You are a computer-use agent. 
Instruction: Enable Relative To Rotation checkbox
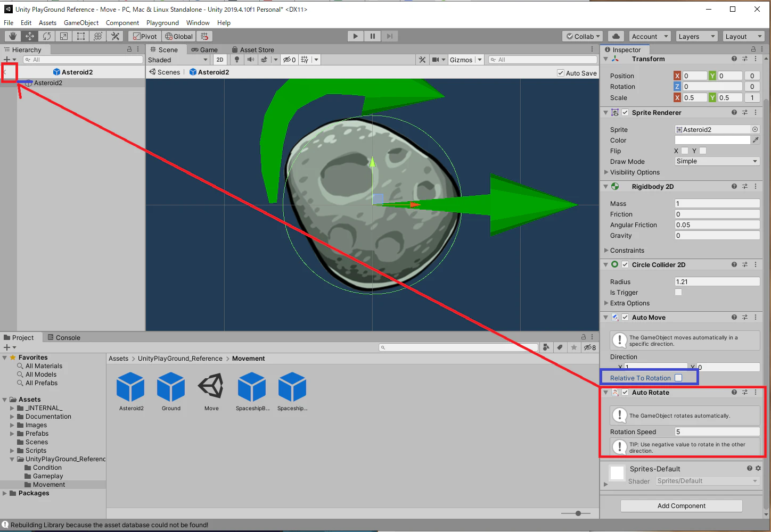click(678, 378)
